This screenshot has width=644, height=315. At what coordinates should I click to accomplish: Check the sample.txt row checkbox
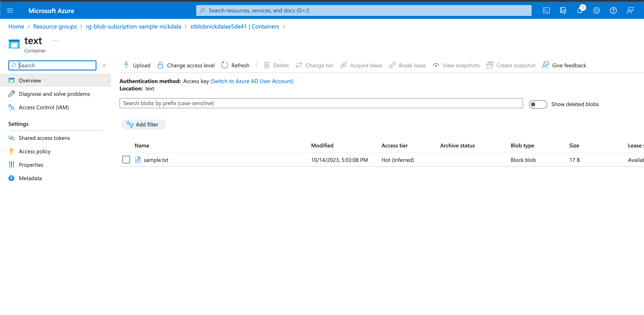point(126,160)
